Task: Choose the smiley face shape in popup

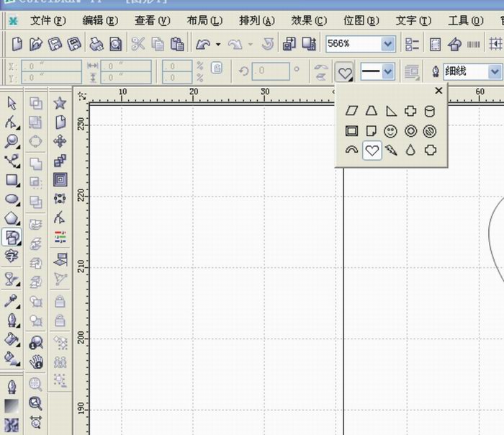Action: pyautogui.click(x=390, y=131)
